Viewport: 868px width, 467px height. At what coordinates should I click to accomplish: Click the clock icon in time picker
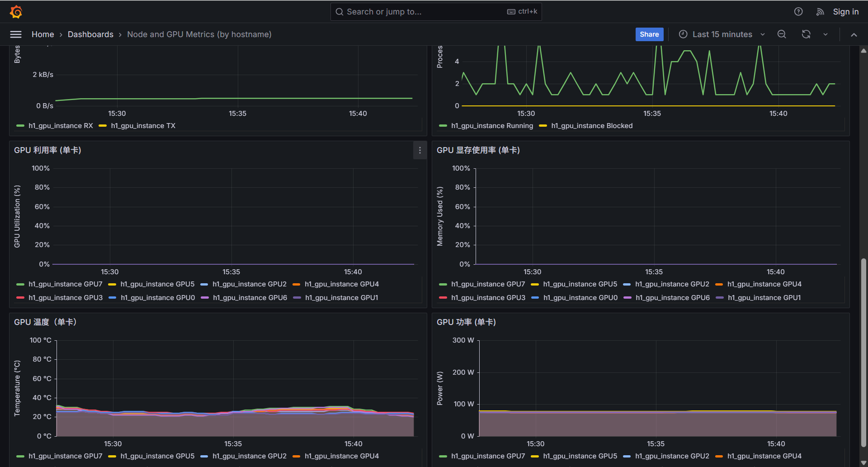point(683,34)
